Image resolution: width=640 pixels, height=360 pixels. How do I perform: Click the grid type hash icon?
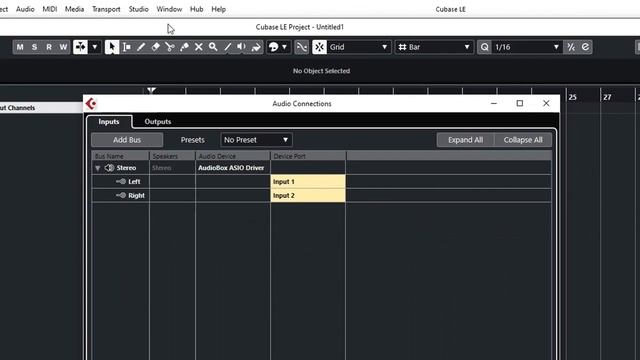tap(402, 47)
